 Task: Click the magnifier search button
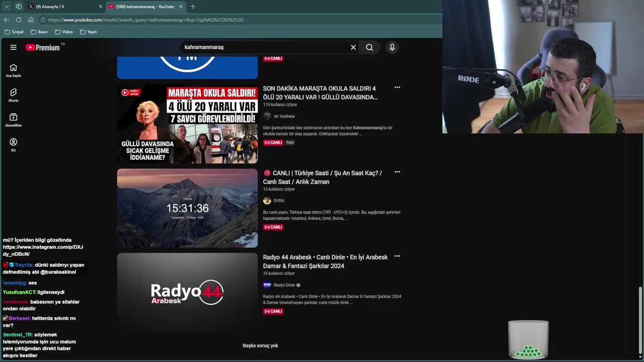coord(369,47)
